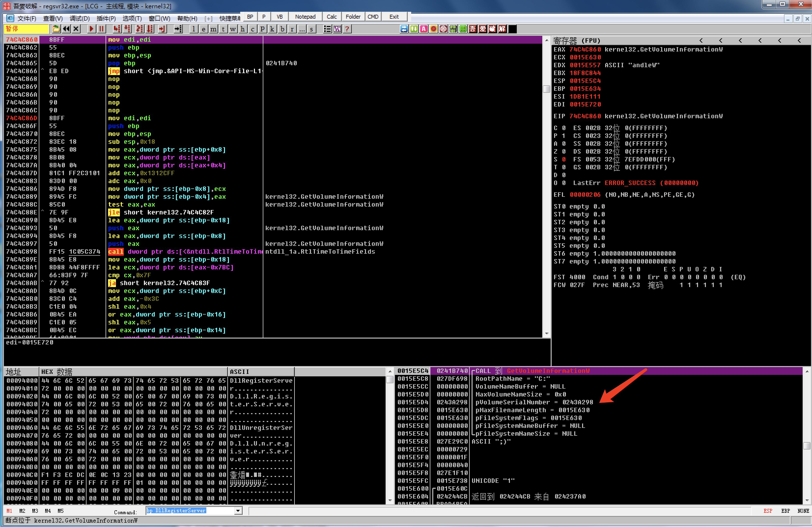This screenshot has width=812, height=527.
Task: Click the Open file folder icon
Action: click(56, 29)
